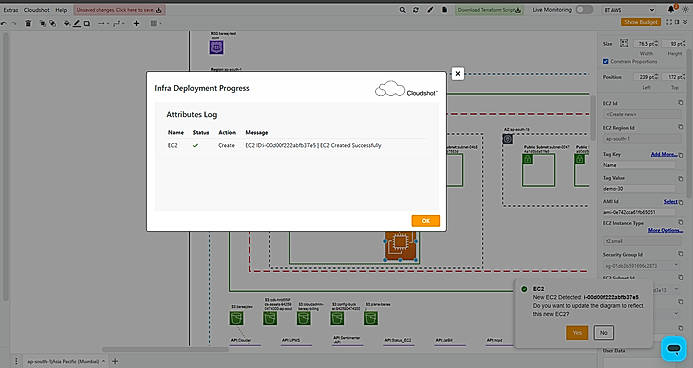Copy the EC2 Region Id value icon

coord(681,127)
